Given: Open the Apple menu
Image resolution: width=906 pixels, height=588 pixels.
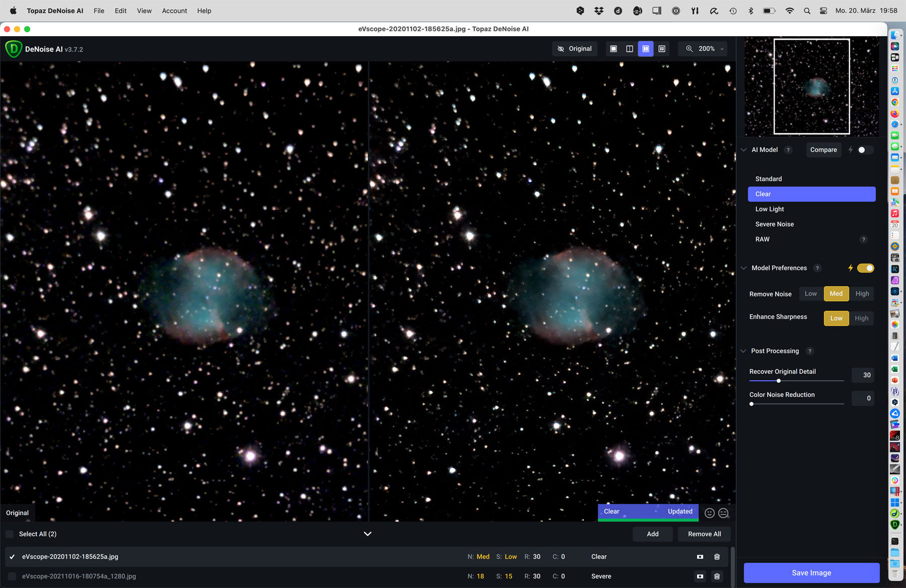Looking at the screenshot, I should (13, 11).
